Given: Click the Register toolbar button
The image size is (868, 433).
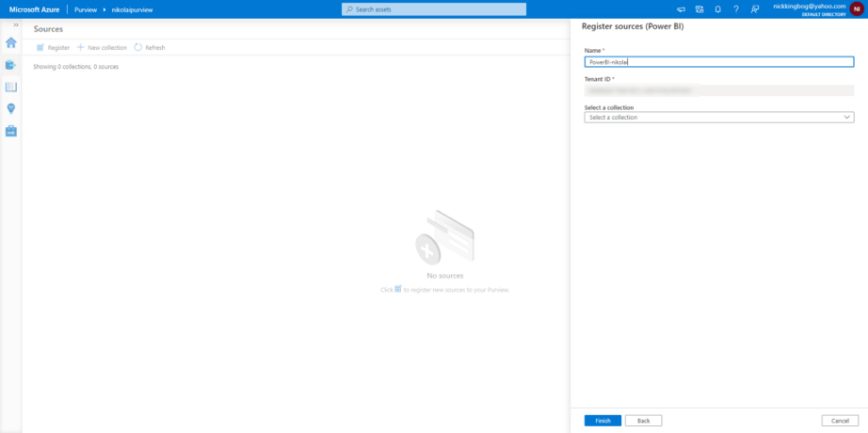Looking at the screenshot, I should tap(53, 48).
